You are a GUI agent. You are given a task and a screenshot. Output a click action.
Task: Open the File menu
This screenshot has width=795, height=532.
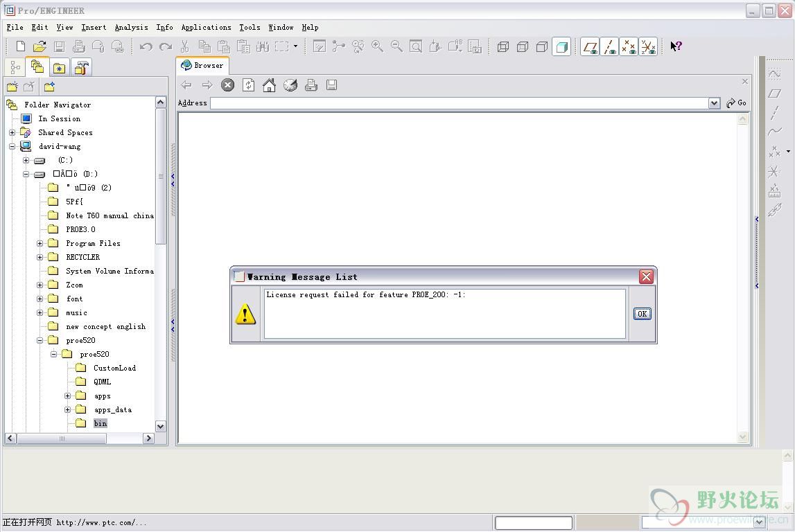[15, 27]
